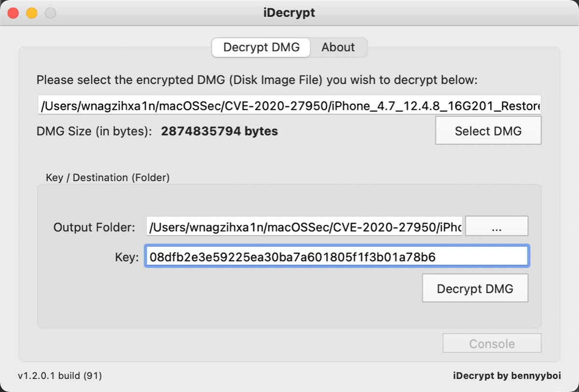Click the v1.2.0.1 build version label

point(60,376)
